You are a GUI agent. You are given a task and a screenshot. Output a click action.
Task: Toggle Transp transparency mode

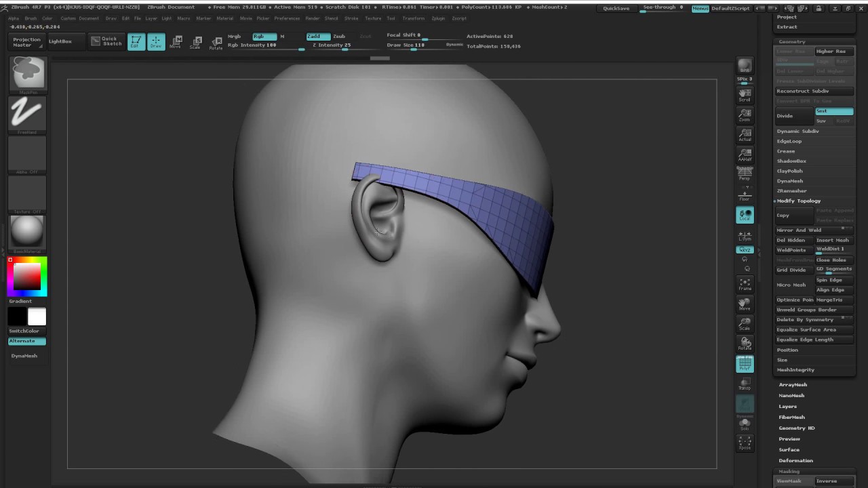pos(745,384)
